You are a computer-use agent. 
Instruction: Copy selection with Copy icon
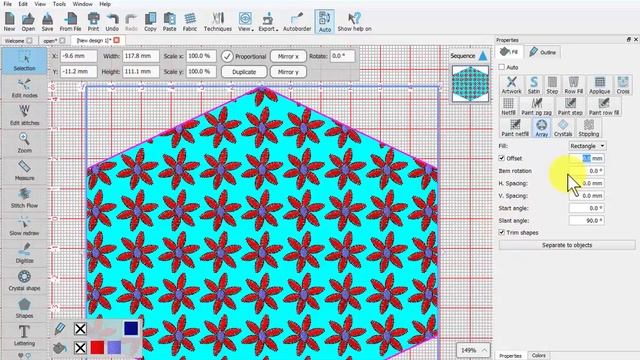pos(150,22)
